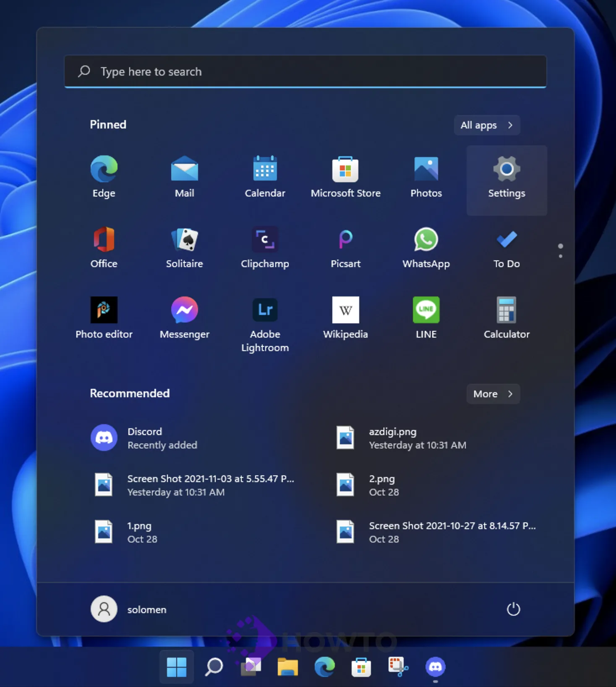The width and height of the screenshot is (616, 687).
Task: Open Screen Shot 2021-11-03 at 5.55.47 file
Action: coord(195,485)
